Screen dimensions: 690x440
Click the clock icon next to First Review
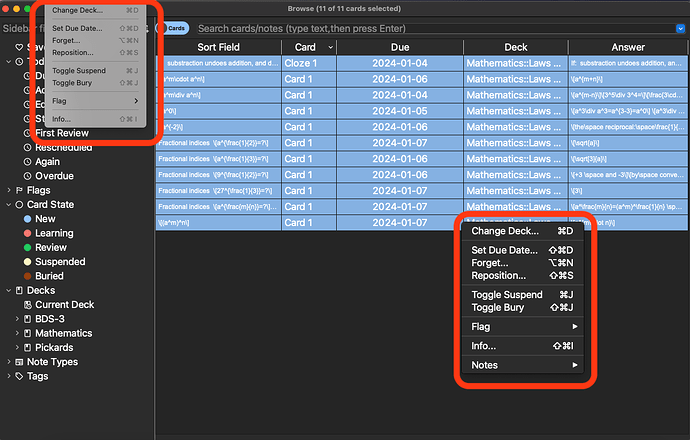click(27, 133)
